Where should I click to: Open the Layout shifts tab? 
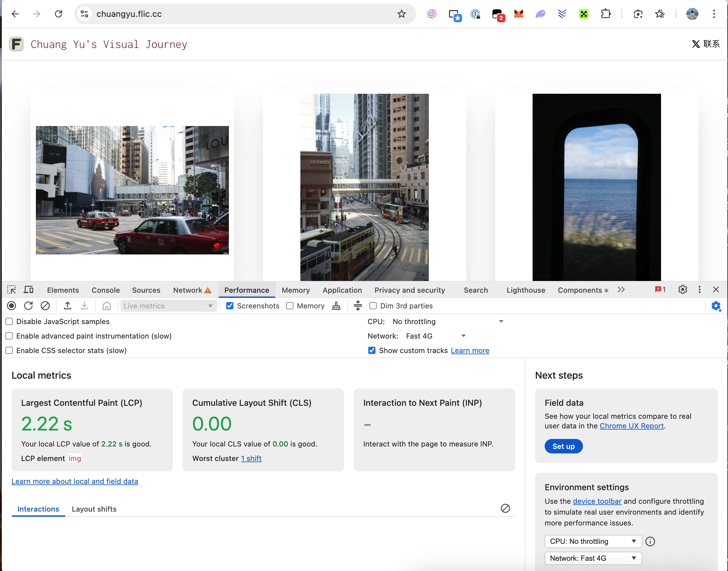tap(94, 509)
